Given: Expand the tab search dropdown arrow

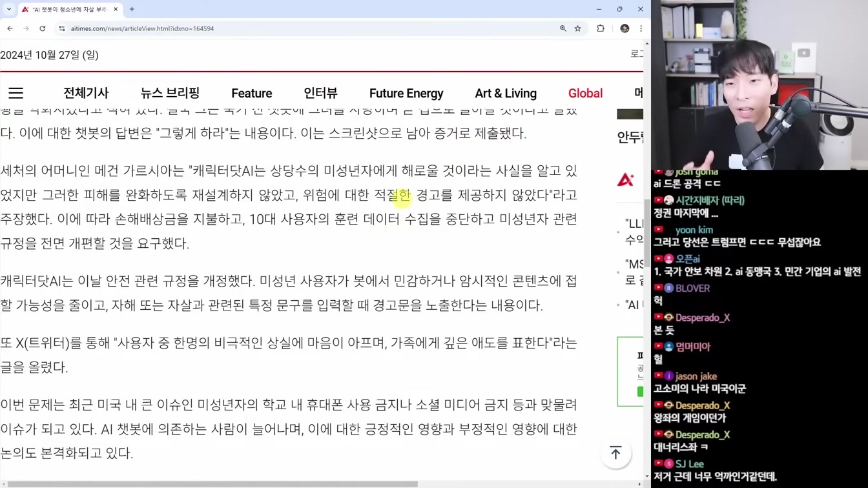Looking at the screenshot, I should coord(8,10).
